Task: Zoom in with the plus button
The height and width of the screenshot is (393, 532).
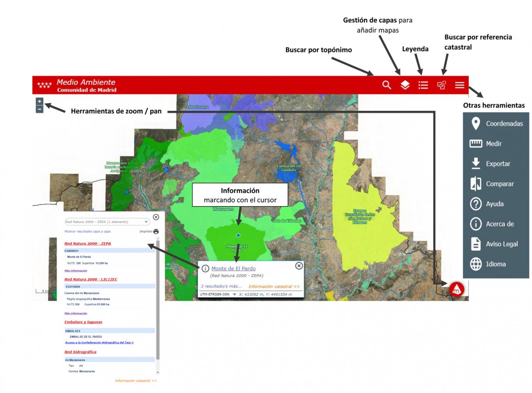Action: pos(39,101)
